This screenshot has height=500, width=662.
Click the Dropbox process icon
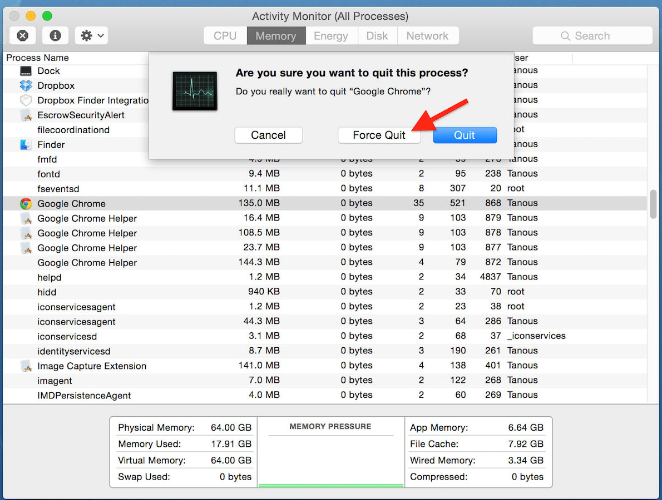26,86
